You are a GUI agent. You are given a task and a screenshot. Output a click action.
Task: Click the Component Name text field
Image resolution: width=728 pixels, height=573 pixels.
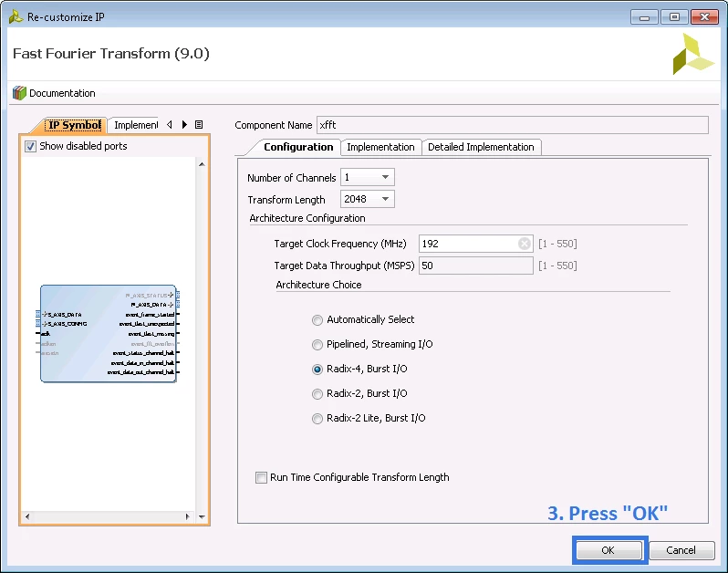511,125
